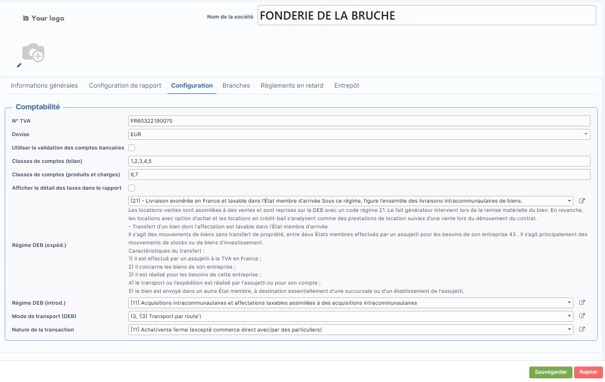Switch to Configuration de rapport tab
The image size is (605, 382).
[125, 86]
